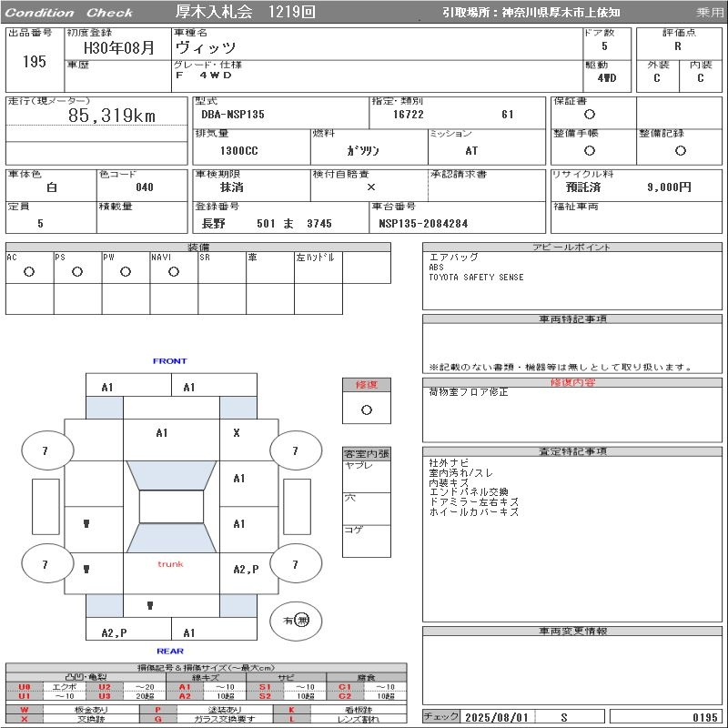The height and width of the screenshot is (728, 728).
Task: Click the × under 検付自賠責
Action: pyautogui.click(x=371, y=187)
